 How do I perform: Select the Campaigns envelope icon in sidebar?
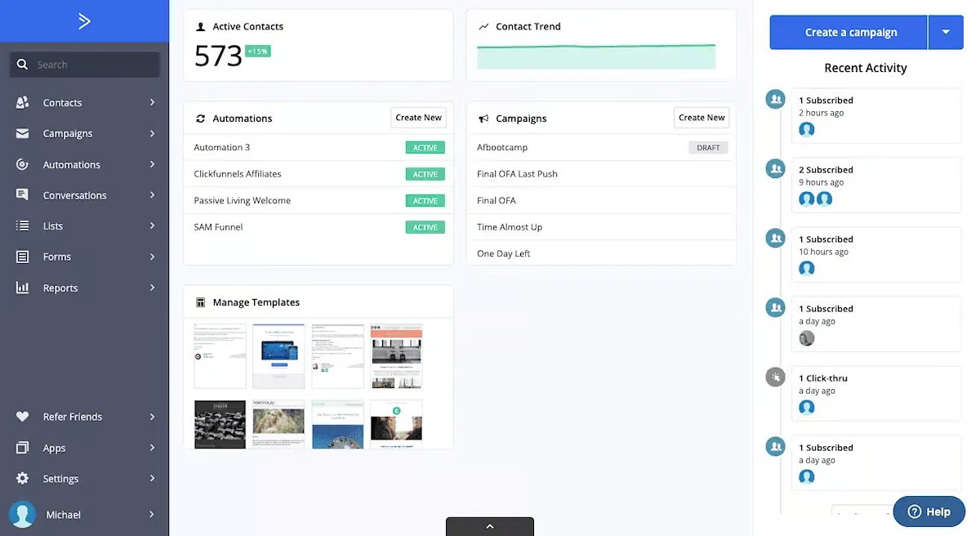pos(21,133)
